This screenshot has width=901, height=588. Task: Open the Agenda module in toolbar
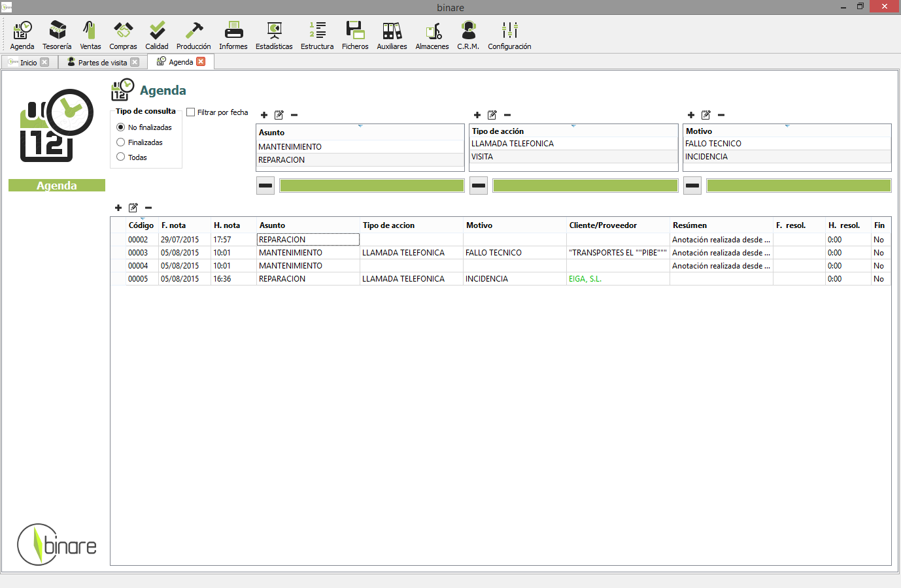(22, 35)
